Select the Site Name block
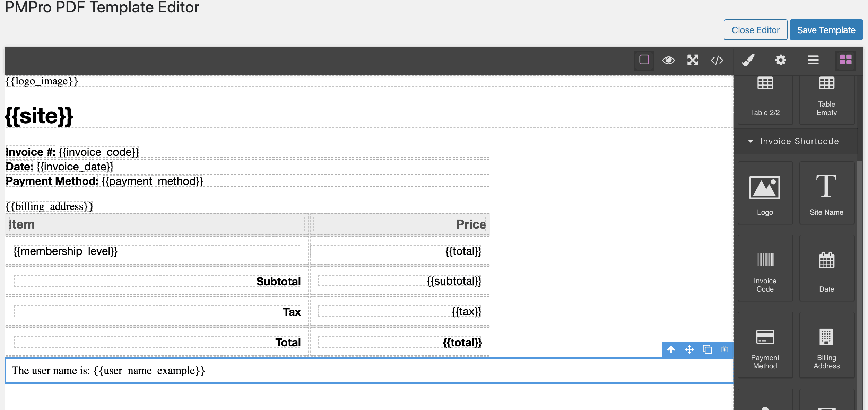Image resolution: width=868 pixels, height=410 pixels. (x=827, y=193)
